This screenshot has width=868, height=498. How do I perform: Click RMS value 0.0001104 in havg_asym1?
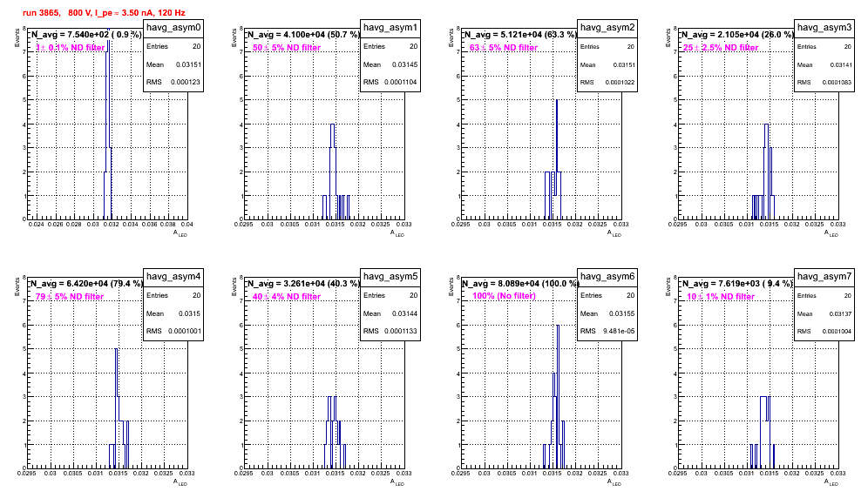click(x=402, y=82)
